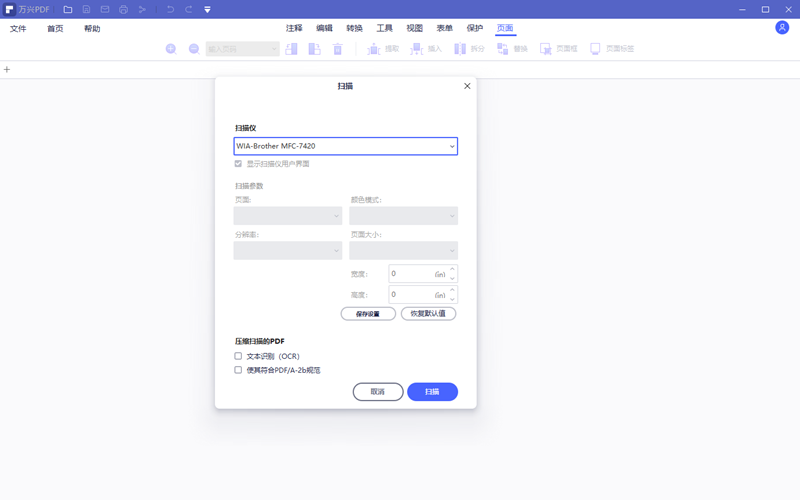Viewport: 800px width, 500px height.
Task: Click the 页面框 page box tool
Action: (x=559, y=49)
